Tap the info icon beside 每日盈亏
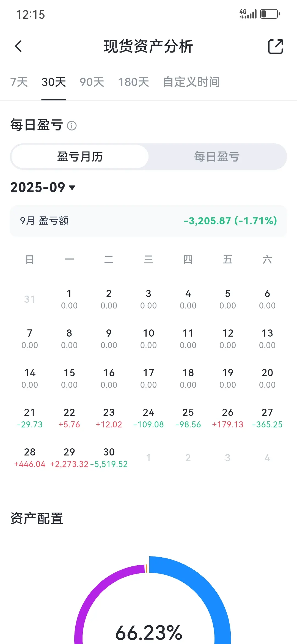 coord(72,126)
